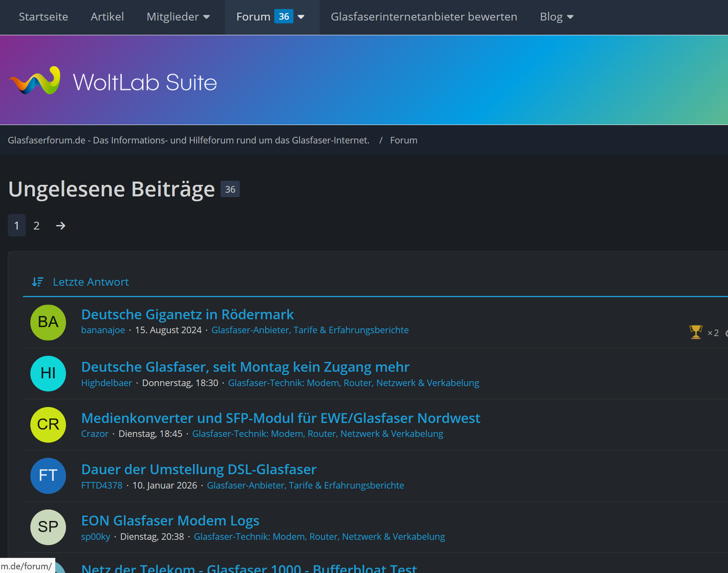This screenshot has height=573, width=728.
Task: Expand the Forum dropdown arrow
Action: pos(301,17)
